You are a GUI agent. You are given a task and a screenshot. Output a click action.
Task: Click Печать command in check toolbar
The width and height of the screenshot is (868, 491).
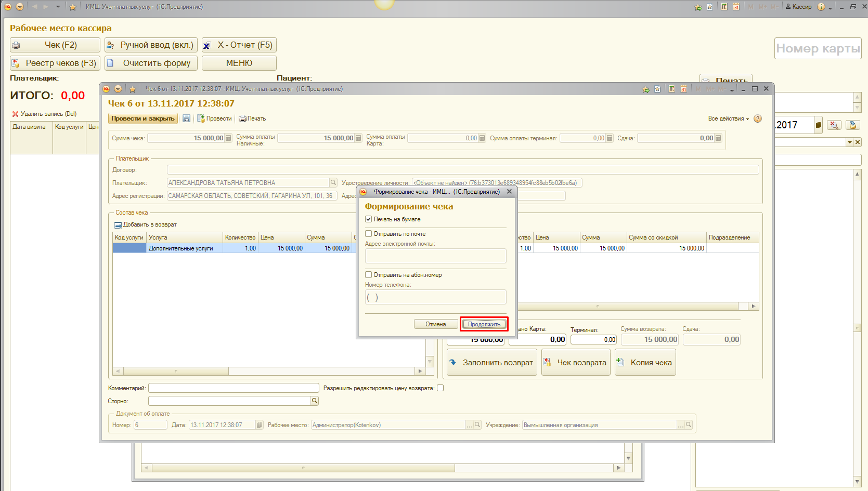252,118
